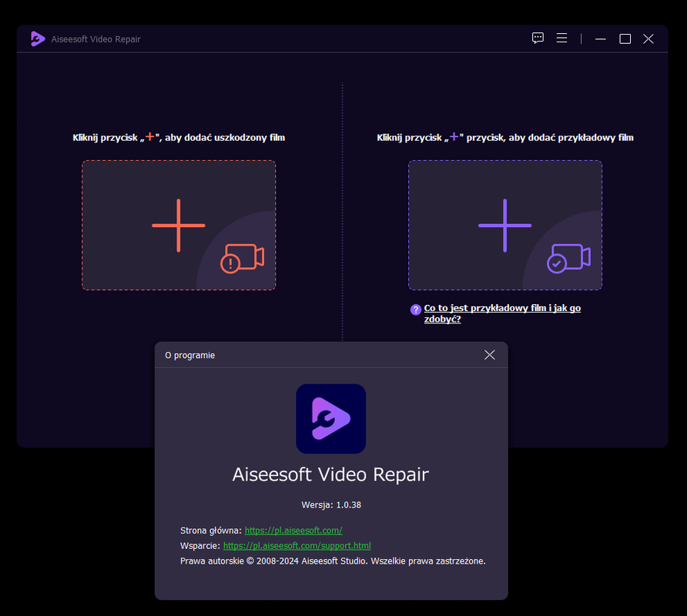Click the Wsparcie label

click(x=200, y=546)
